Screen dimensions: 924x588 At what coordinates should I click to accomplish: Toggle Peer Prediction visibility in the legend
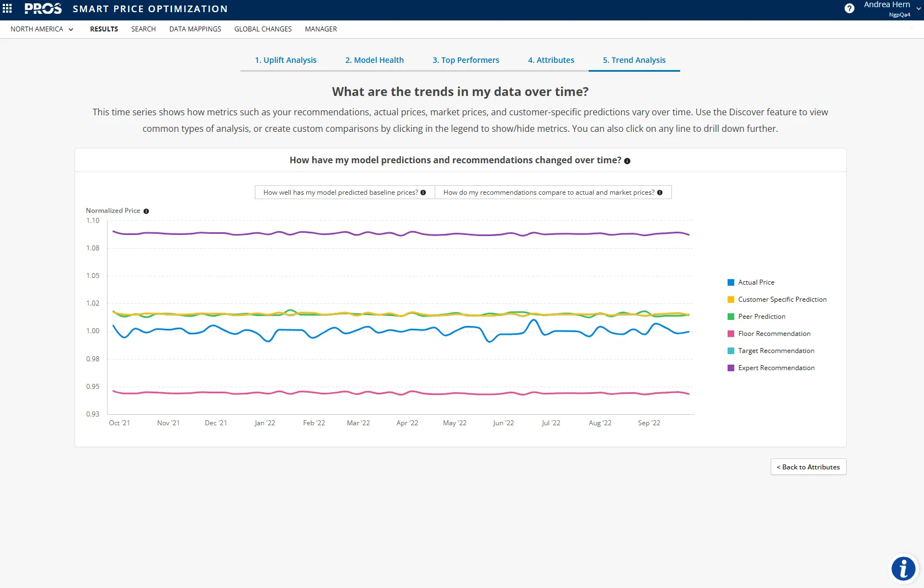coord(761,316)
